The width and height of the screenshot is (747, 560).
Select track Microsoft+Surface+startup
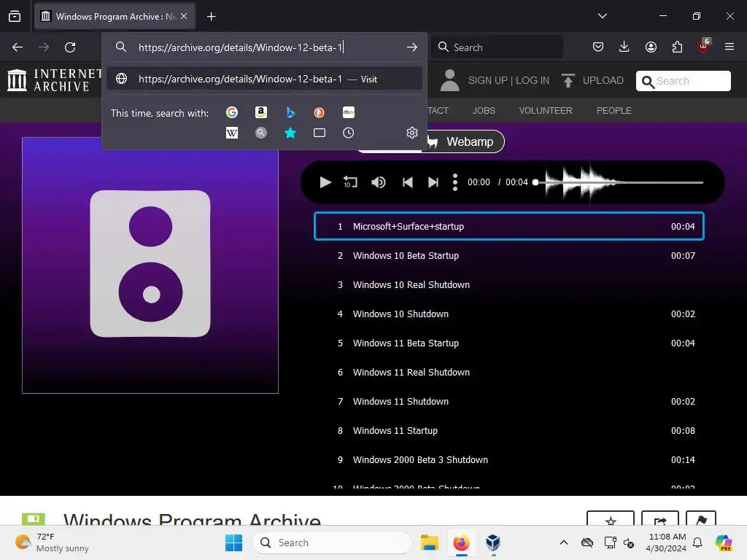(x=508, y=226)
